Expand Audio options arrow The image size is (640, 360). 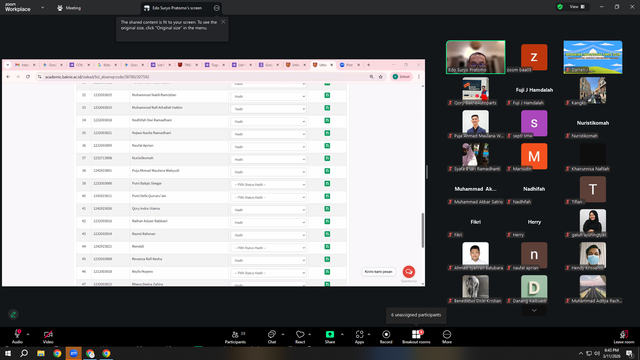(x=28, y=334)
